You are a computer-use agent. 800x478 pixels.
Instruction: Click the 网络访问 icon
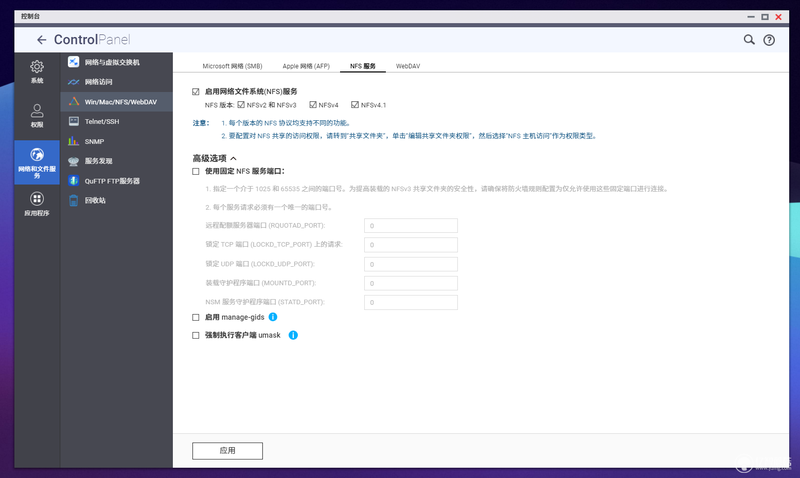pyautogui.click(x=73, y=82)
